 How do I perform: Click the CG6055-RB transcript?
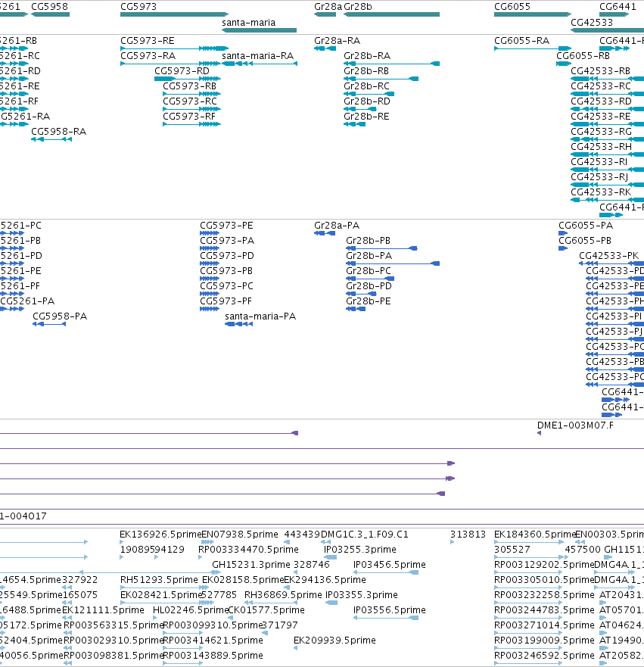pyautogui.click(x=583, y=56)
